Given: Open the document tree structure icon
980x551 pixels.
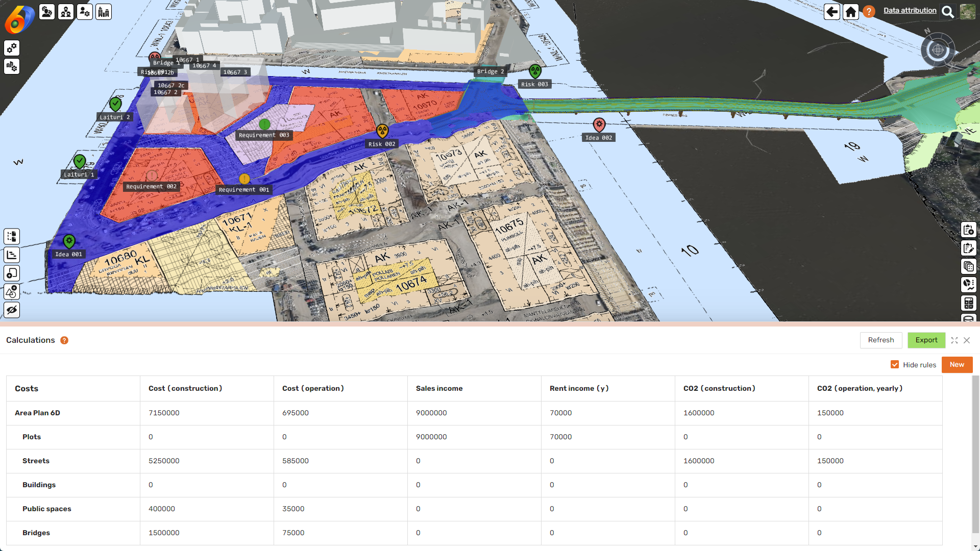Looking at the screenshot, I should 12,236.
